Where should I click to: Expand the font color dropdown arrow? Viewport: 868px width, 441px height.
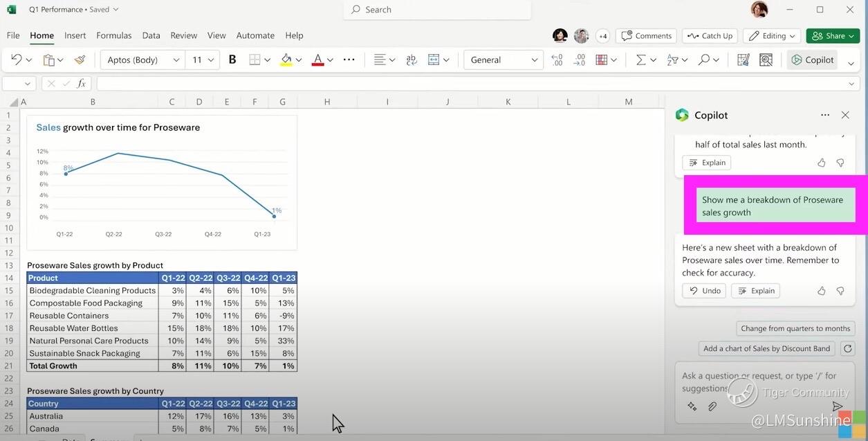point(329,60)
